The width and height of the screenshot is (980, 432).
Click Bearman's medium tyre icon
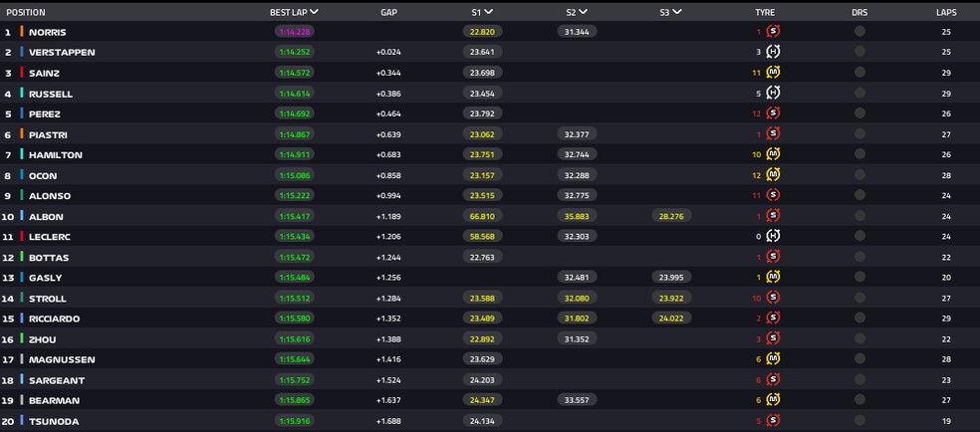[773, 400]
